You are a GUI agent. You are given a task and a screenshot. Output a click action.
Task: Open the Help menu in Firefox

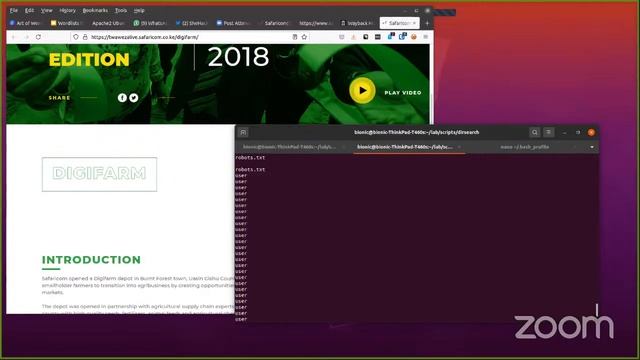[x=139, y=10]
